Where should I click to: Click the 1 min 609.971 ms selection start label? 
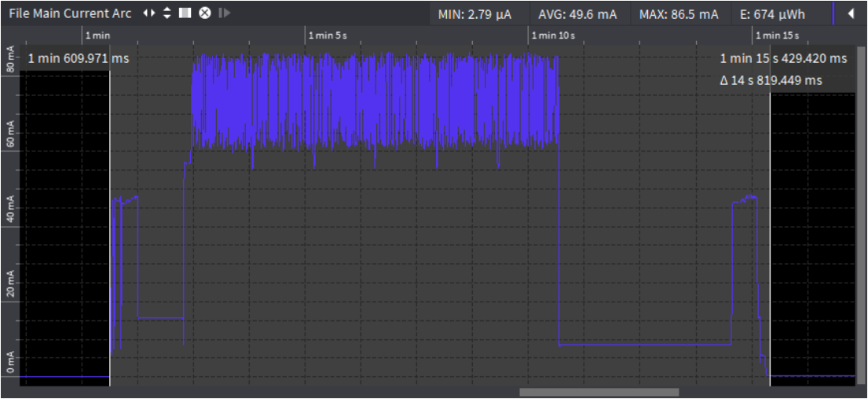click(x=79, y=58)
